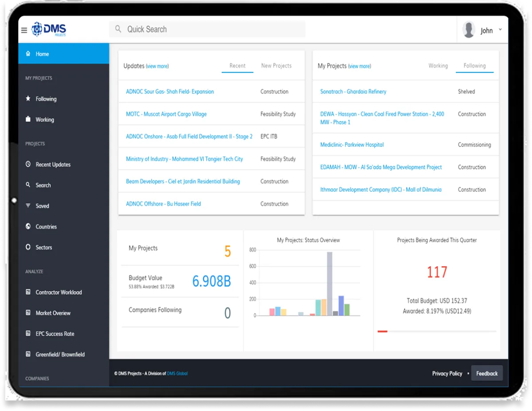The width and height of the screenshot is (532, 411).
Task: Open DEWA - Hassyan Clean Coal project
Action: [x=382, y=118]
